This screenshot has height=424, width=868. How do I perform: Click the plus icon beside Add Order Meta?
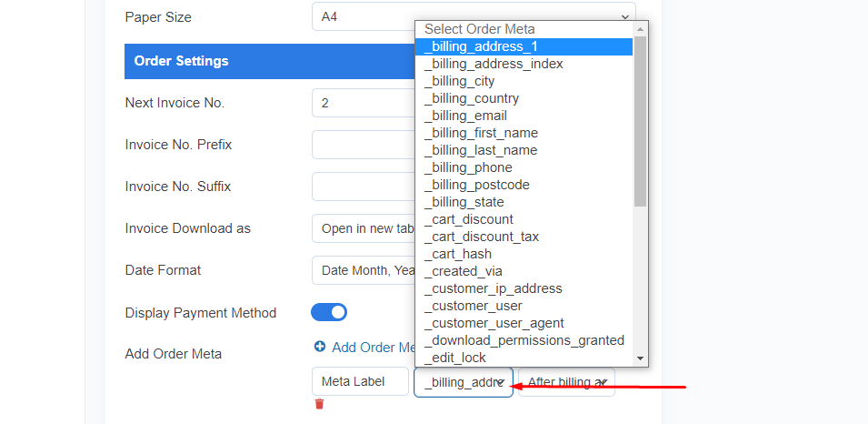pos(320,347)
